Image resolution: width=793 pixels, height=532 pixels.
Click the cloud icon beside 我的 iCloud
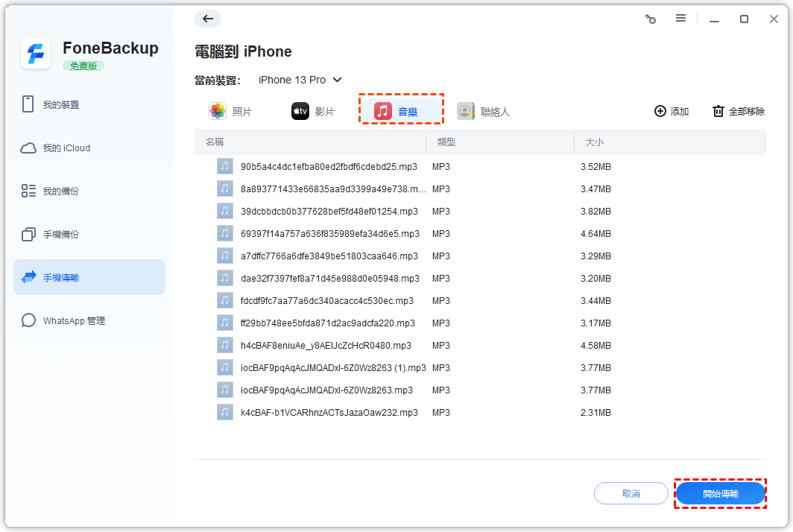point(28,148)
